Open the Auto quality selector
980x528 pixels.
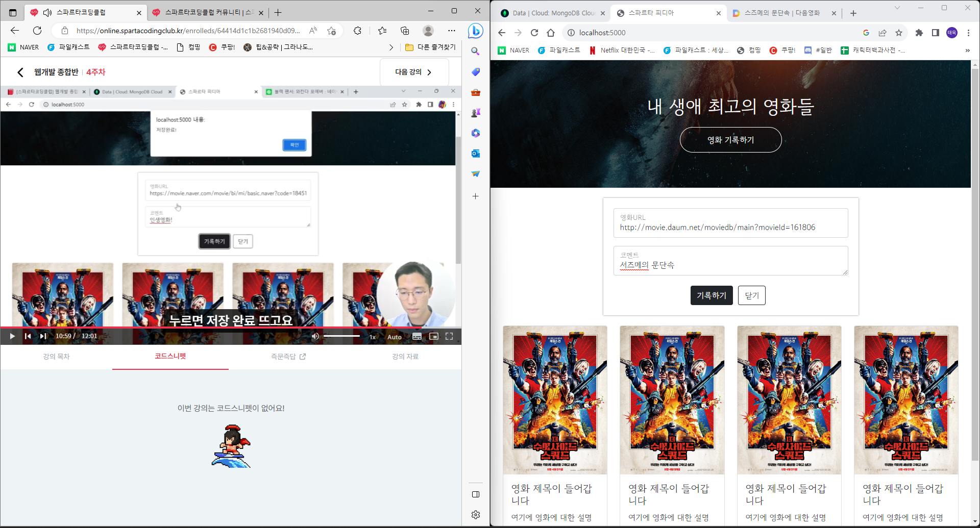point(395,337)
